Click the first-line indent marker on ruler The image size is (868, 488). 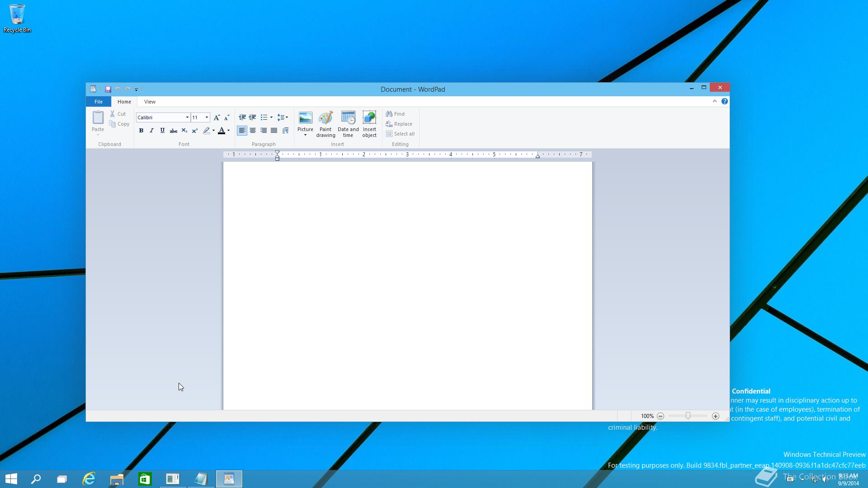point(278,153)
